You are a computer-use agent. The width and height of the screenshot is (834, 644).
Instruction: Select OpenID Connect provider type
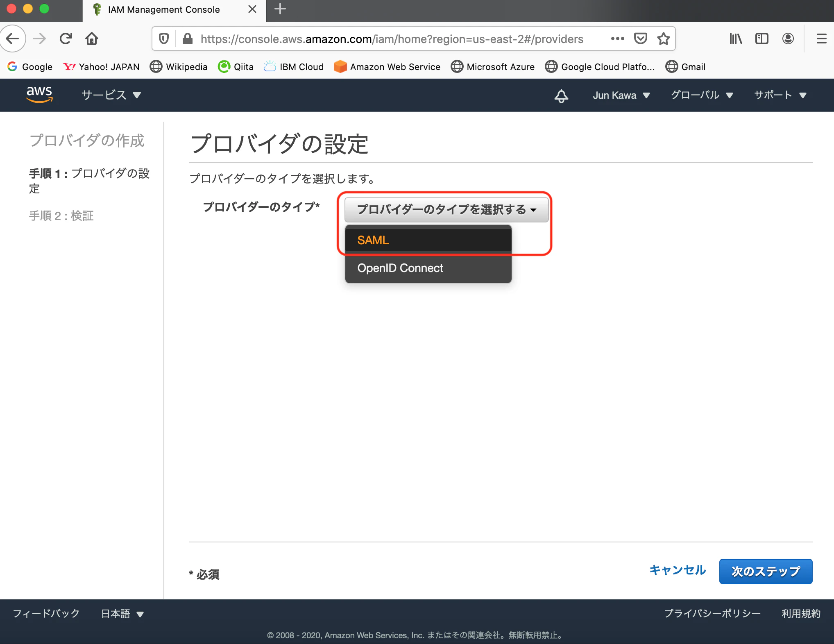[428, 268]
